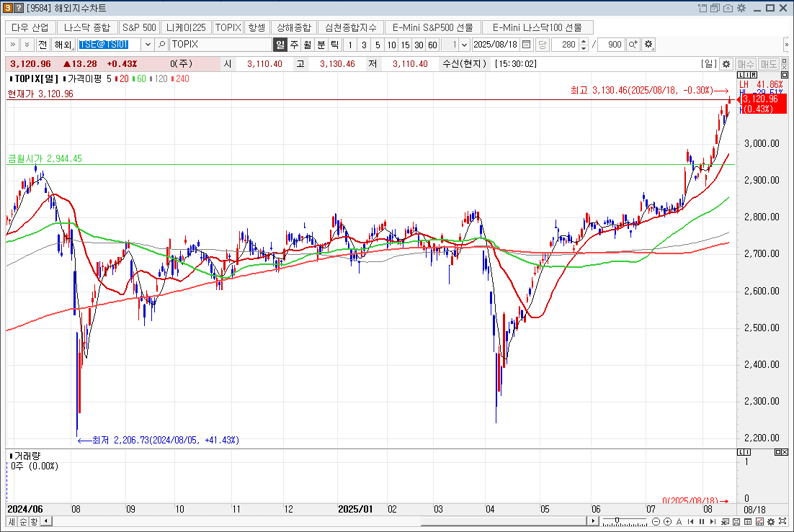Click the magnifier search icon beside symbol code
The image size is (794, 532).
pyautogui.click(x=162, y=45)
